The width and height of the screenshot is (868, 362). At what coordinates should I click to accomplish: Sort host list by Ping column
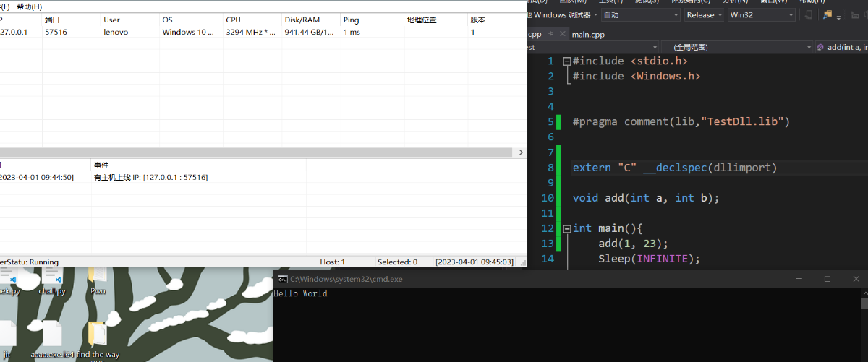point(372,20)
